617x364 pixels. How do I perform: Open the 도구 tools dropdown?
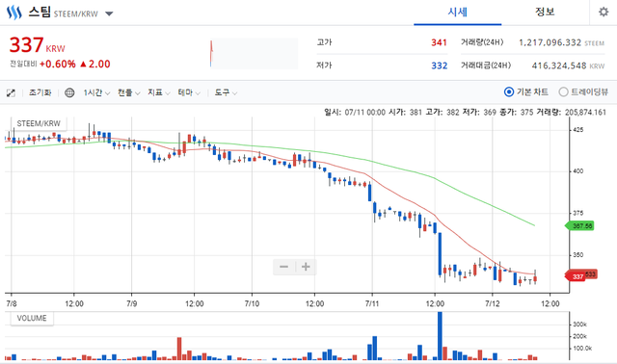tap(226, 92)
